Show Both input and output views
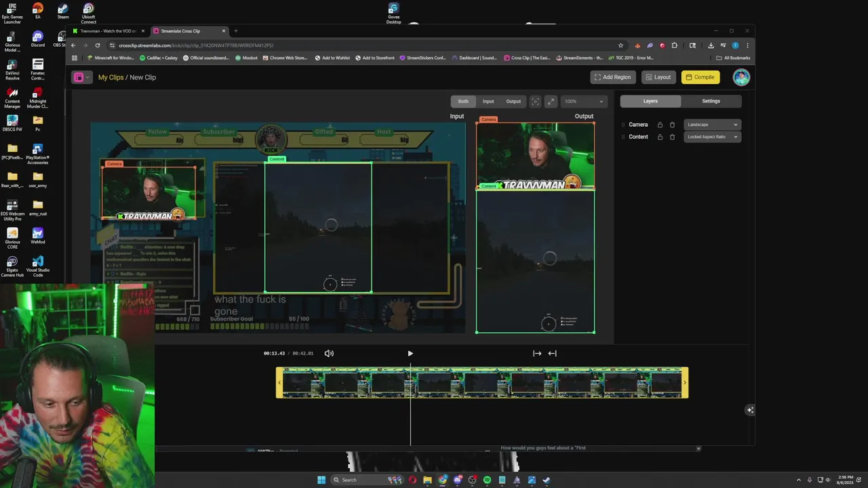This screenshot has width=868, height=488. pyautogui.click(x=463, y=102)
